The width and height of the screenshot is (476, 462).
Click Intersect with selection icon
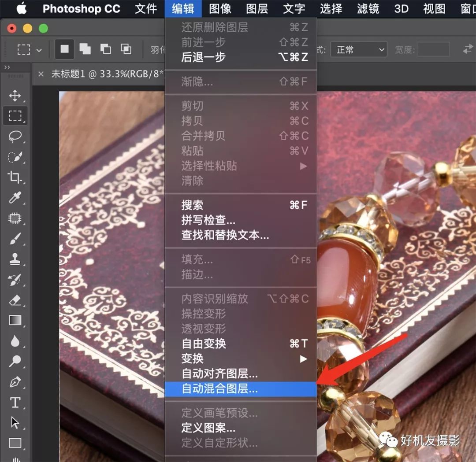point(126,49)
